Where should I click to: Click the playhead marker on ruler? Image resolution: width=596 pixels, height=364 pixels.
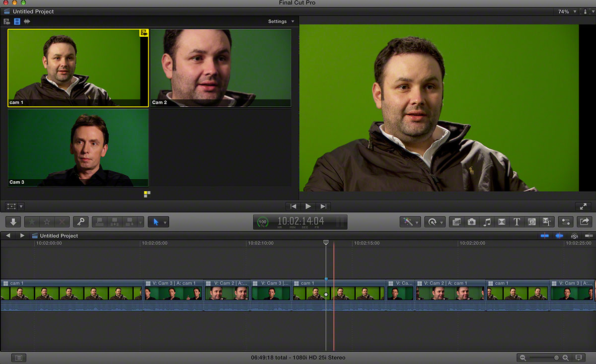click(326, 243)
